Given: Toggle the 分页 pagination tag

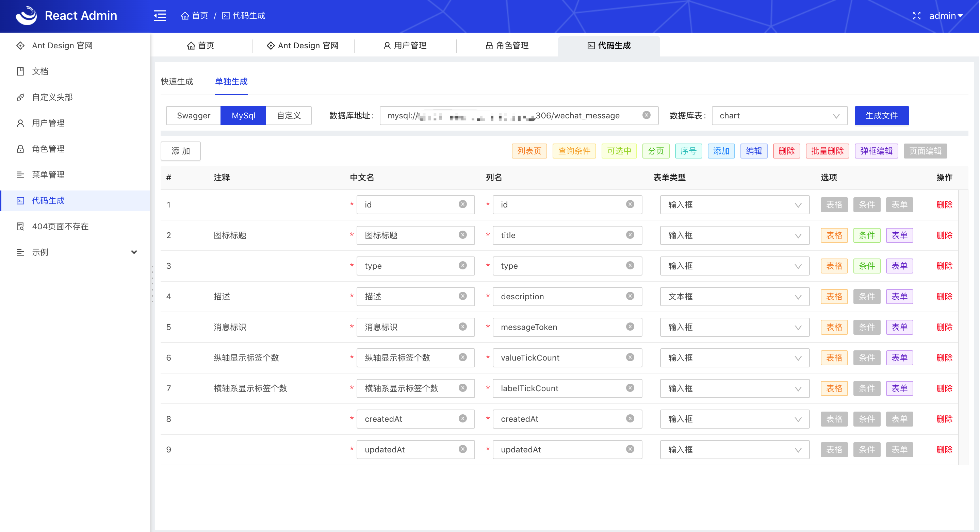Looking at the screenshot, I should coord(655,151).
